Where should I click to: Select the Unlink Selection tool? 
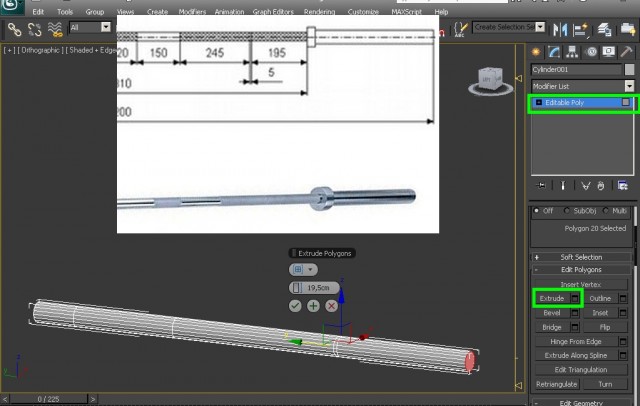coord(35,29)
